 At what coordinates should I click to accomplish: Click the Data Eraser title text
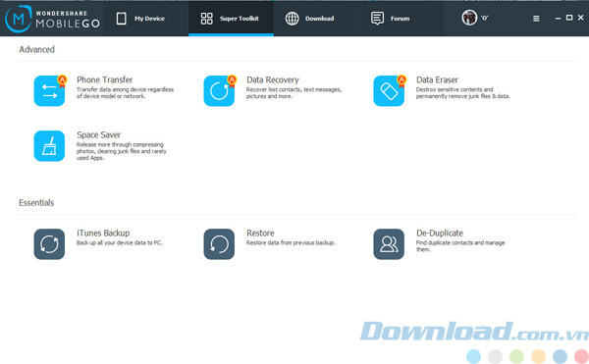click(x=437, y=79)
